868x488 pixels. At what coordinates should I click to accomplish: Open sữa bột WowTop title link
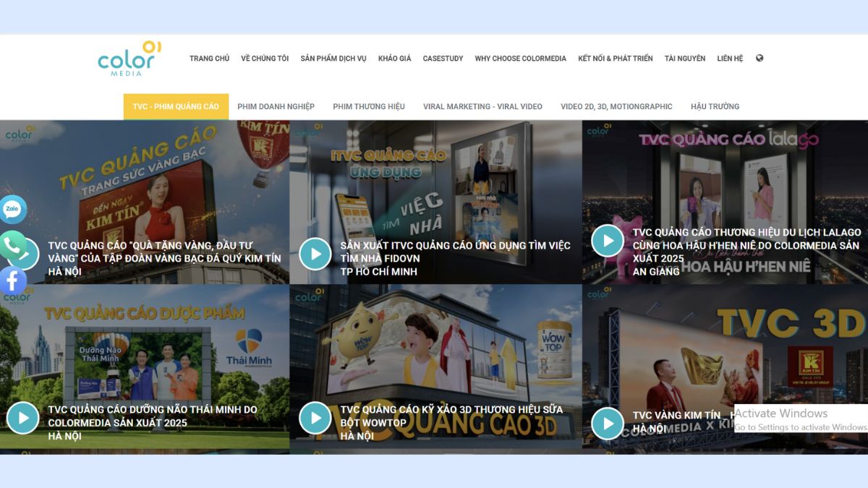tap(451, 416)
